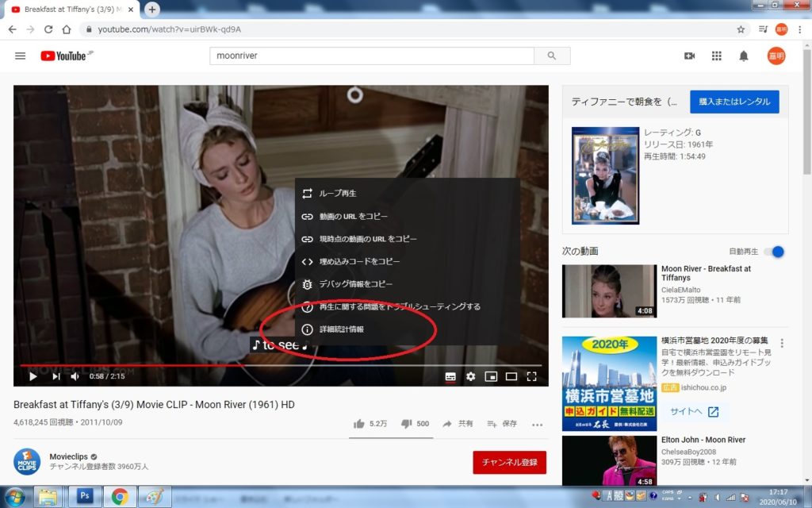Open Elton John Moon River thumbnail

[609, 460]
